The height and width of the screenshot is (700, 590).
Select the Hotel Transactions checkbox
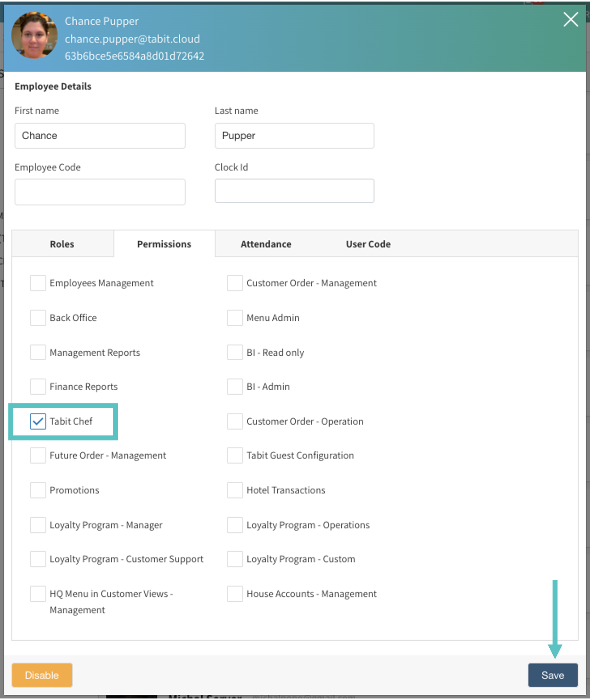235,490
